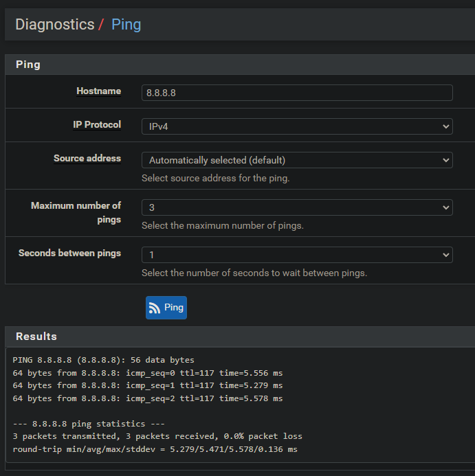Click the Seconds between pings label

click(70, 253)
